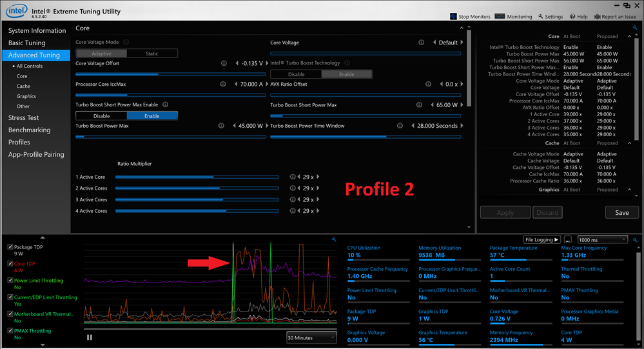
Task: Increase 1 Active Core ratio multiplier
Action: pos(318,177)
